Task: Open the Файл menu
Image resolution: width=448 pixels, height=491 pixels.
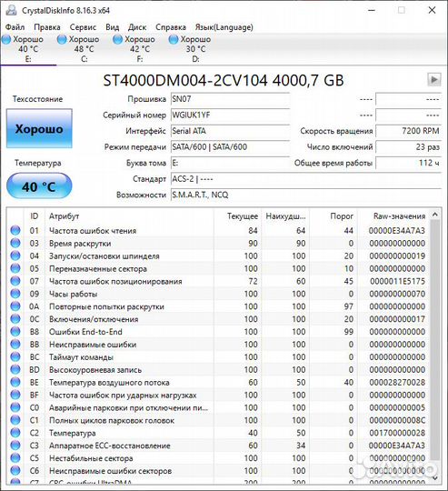Action: [x=15, y=27]
